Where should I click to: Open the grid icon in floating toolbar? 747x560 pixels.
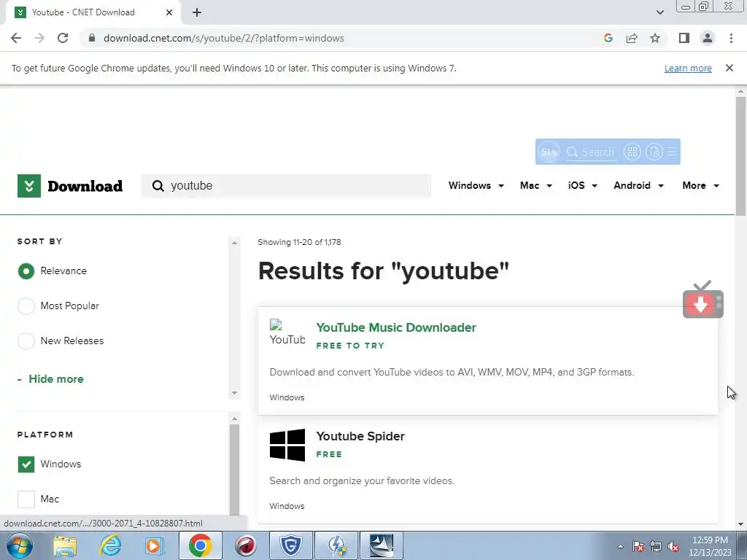click(632, 152)
